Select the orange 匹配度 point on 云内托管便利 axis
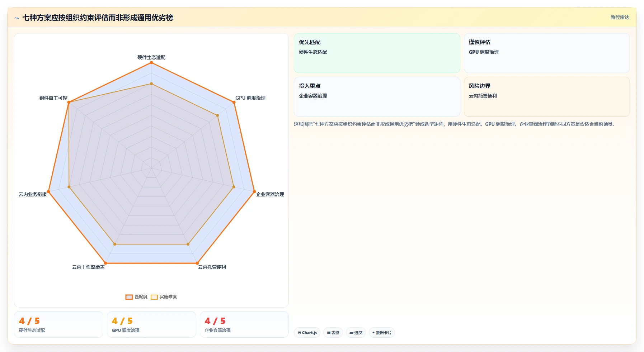The width and height of the screenshot is (644, 352). [197, 263]
